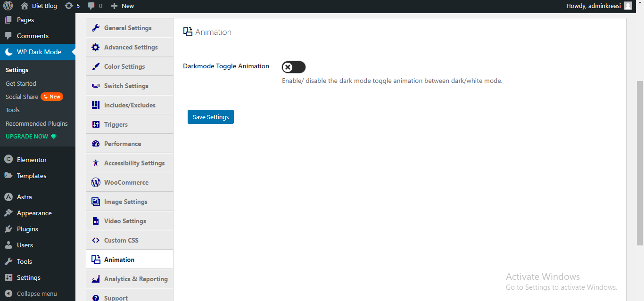Image resolution: width=644 pixels, height=301 pixels.
Task: Open the UPGRADE NOW link
Action: tap(27, 136)
